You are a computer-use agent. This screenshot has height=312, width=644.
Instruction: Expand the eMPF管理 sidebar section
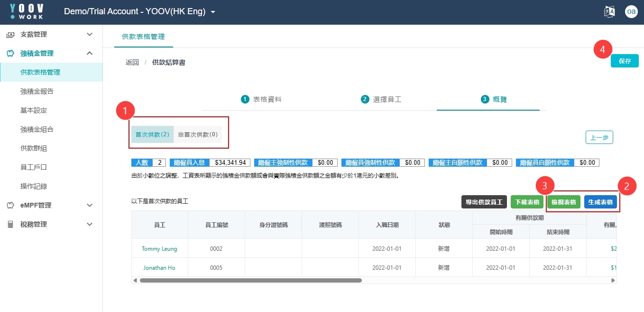(90, 206)
